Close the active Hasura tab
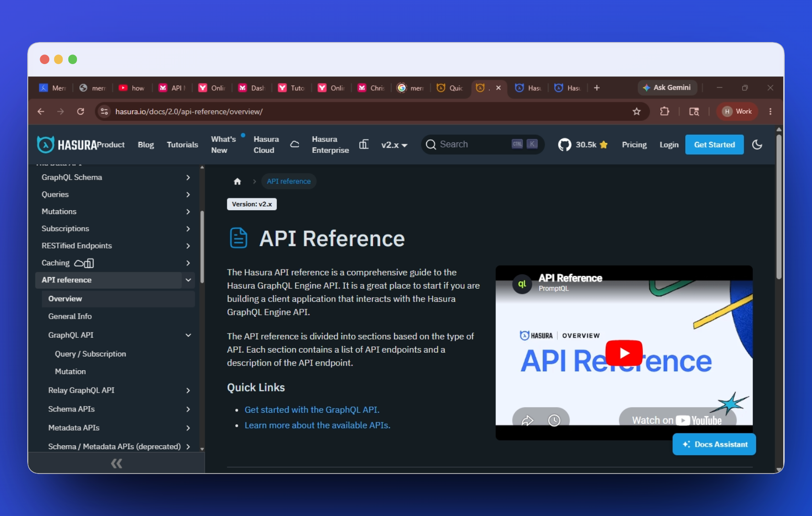 pyautogui.click(x=498, y=88)
